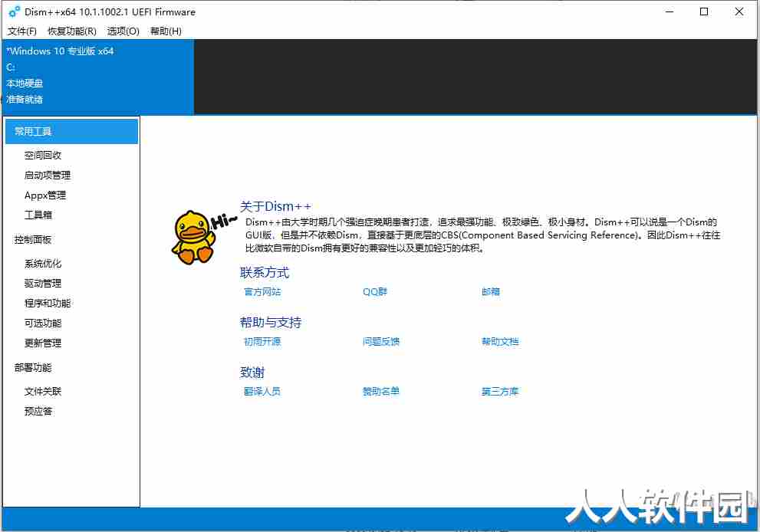760x532 pixels.
Task: Open Appx管理 in the sidebar
Action: click(x=45, y=195)
